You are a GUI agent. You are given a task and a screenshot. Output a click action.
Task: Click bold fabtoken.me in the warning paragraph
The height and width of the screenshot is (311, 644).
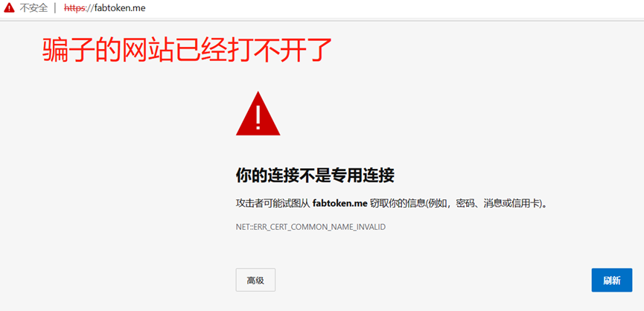[x=339, y=203]
